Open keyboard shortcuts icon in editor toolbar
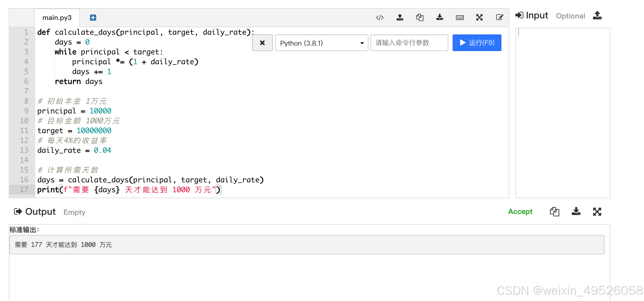Image resolution: width=644 pixels, height=301 pixels. 460,18
